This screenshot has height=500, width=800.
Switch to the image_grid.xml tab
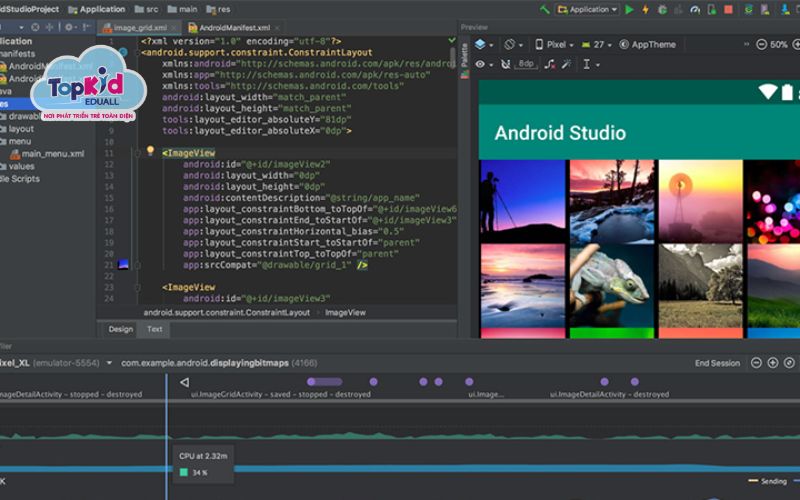[140, 27]
